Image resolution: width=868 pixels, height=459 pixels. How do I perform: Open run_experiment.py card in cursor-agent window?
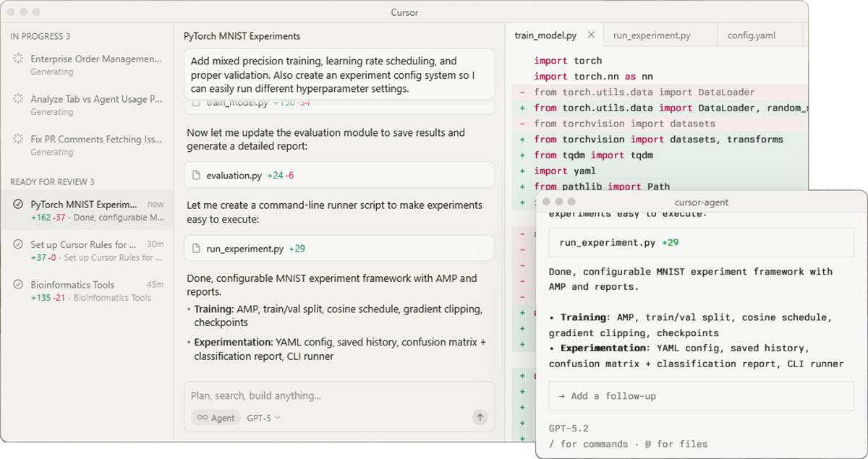(701, 243)
